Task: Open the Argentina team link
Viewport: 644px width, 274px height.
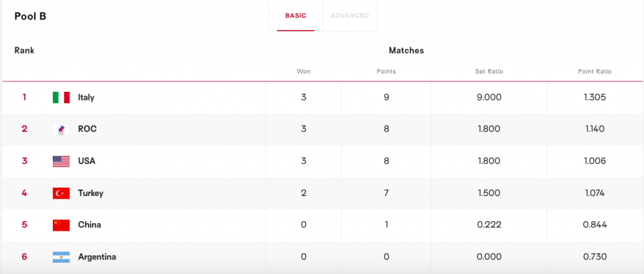Action: pos(97,257)
